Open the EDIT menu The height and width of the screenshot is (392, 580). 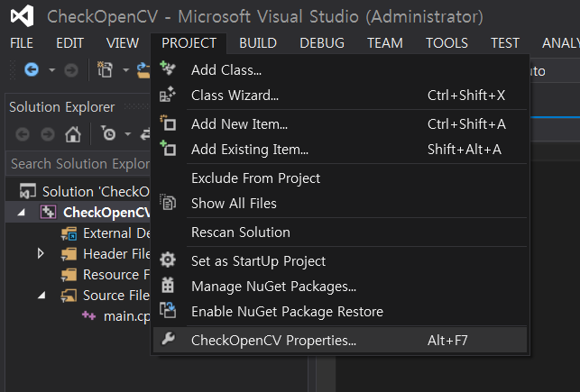coord(70,43)
